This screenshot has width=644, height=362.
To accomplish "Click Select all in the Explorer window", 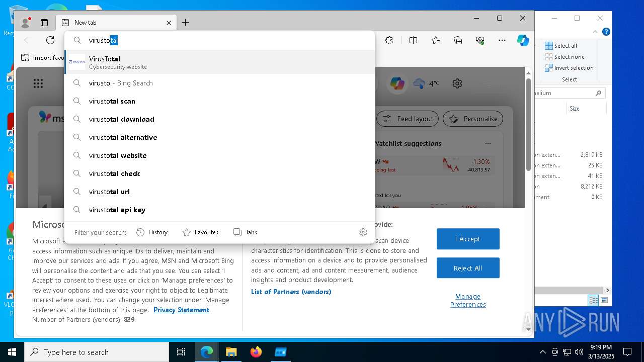I will [561, 46].
